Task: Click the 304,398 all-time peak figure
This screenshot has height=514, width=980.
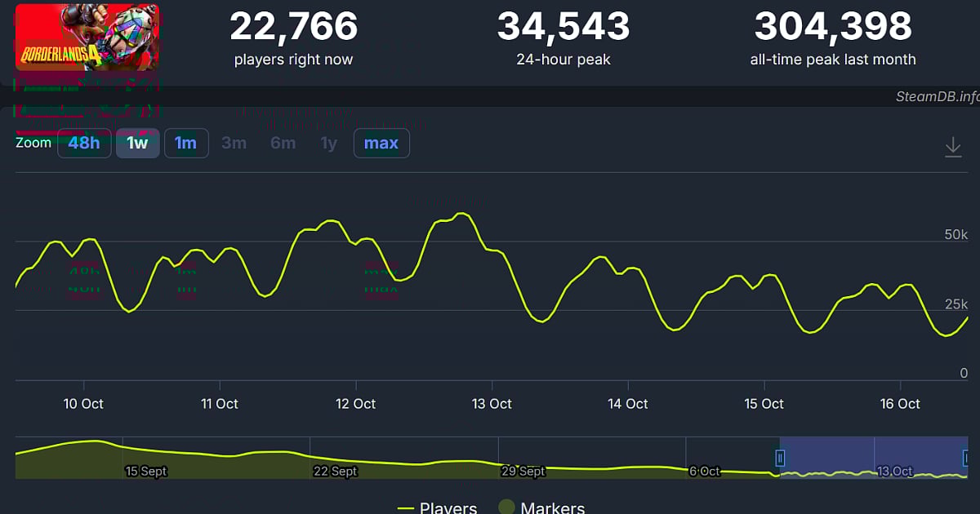Action: (833, 27)
